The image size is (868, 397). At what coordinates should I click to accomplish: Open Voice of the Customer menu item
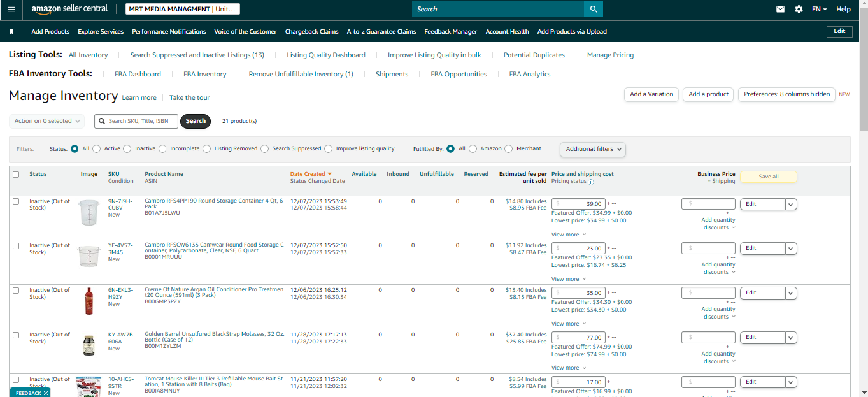click(245, 31)
